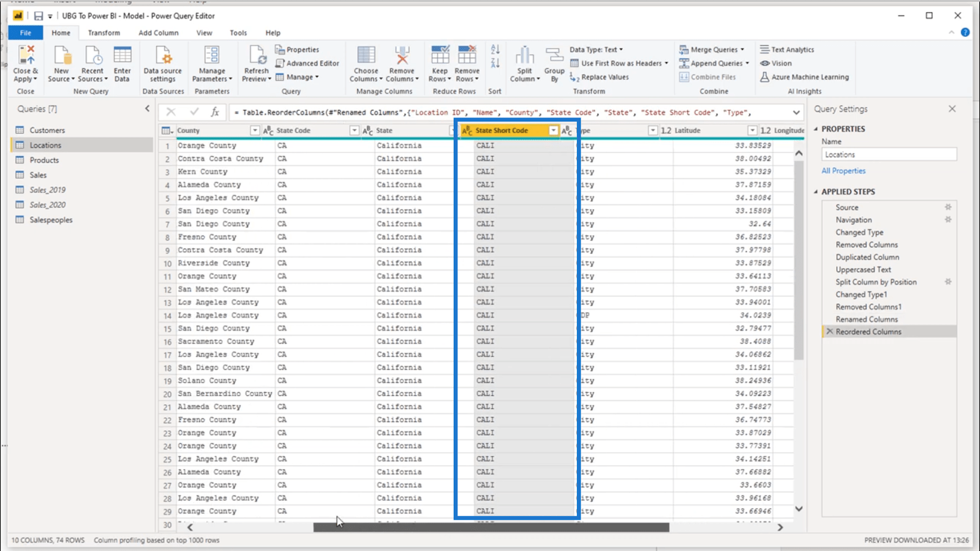Click the vertical scrollbar down arrow

click(799, 509)
